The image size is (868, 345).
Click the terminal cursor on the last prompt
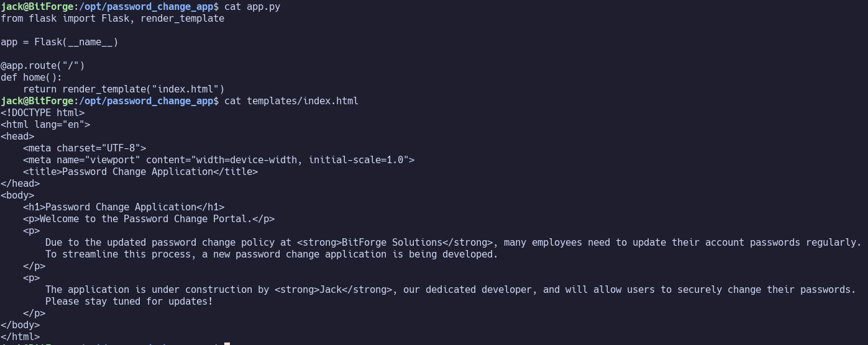point(227,343)
